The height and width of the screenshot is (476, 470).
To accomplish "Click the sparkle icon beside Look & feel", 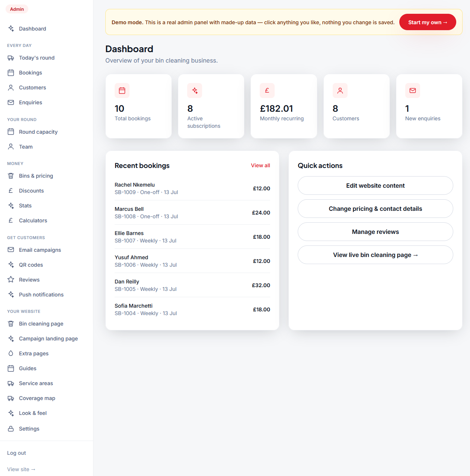I will pos(11,413).
